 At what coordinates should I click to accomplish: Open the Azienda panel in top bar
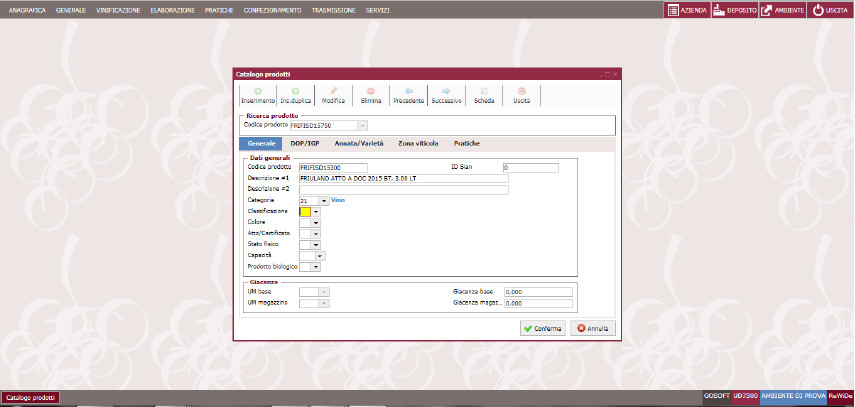[x=687, y=9]
